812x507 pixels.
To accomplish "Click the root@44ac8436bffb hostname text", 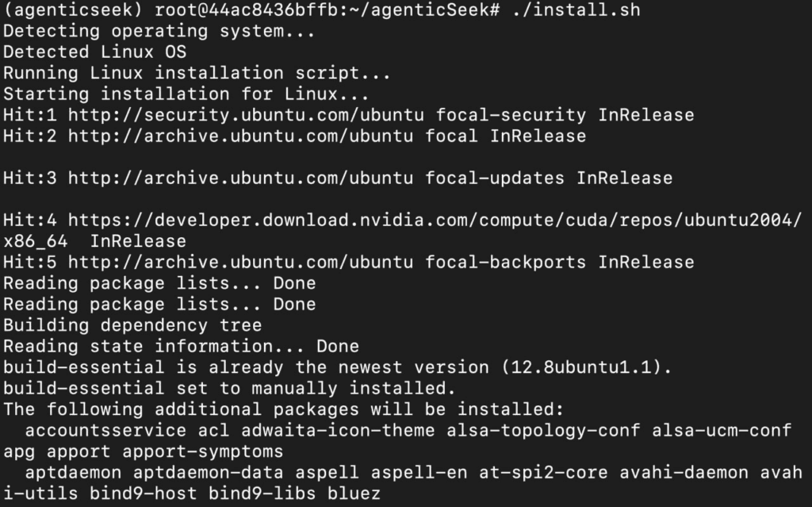I will [x=247, y=10].
